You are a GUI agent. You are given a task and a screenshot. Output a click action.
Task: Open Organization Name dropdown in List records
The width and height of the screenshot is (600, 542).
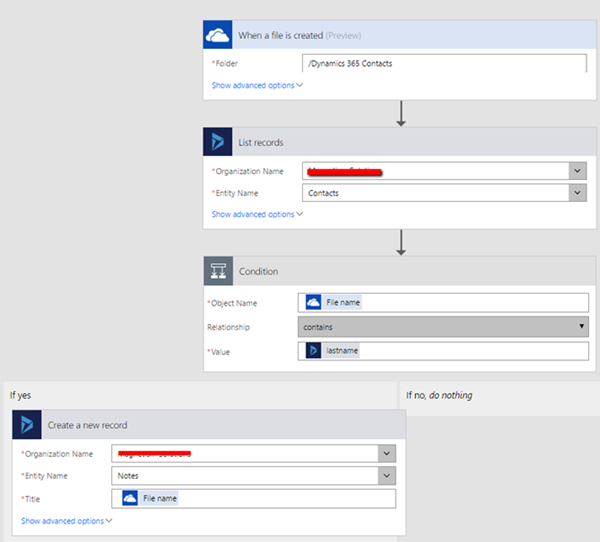578,171
